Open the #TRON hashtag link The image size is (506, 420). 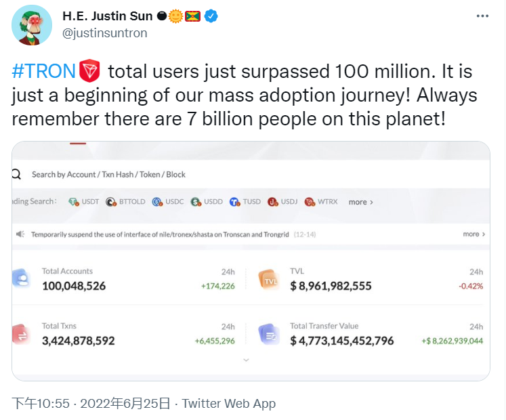44,71
